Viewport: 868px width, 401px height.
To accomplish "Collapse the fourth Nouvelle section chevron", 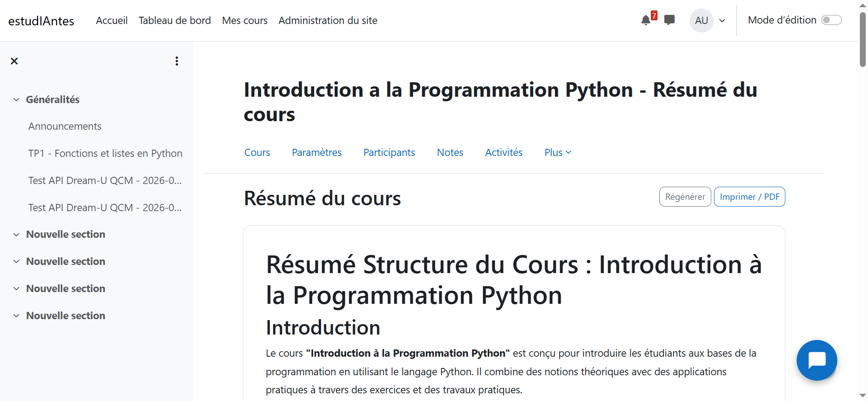I will [x=16, y=316].
